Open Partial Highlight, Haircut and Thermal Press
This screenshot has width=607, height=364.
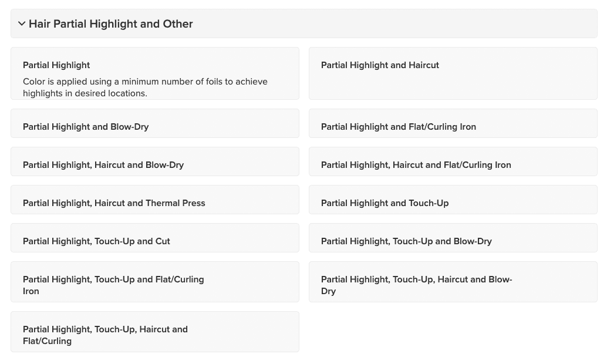tap(155, 200)
